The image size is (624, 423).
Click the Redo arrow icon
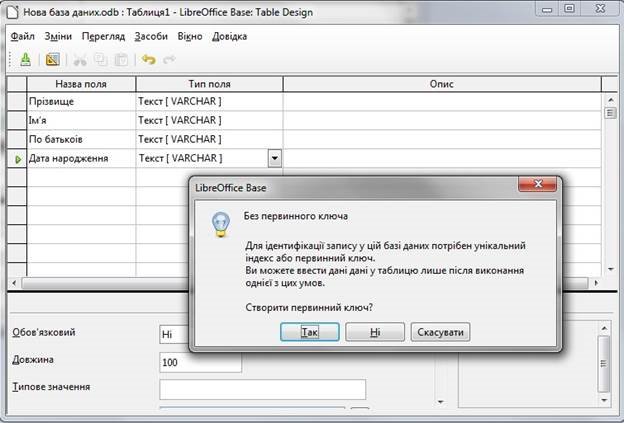click(169, 60)
